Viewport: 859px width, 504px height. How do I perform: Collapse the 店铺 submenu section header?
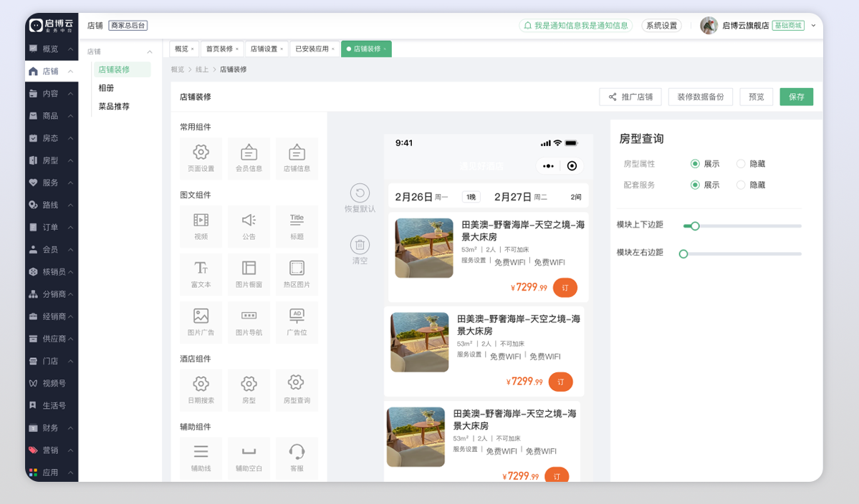[150, 52]
